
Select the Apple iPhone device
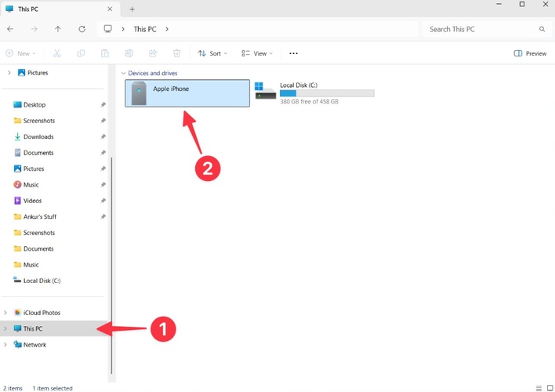(x=187, y=93)
